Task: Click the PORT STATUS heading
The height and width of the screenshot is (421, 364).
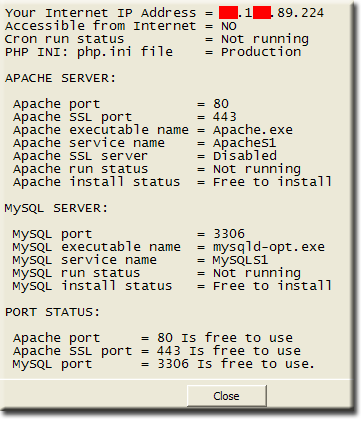Action: coord(52,312)
